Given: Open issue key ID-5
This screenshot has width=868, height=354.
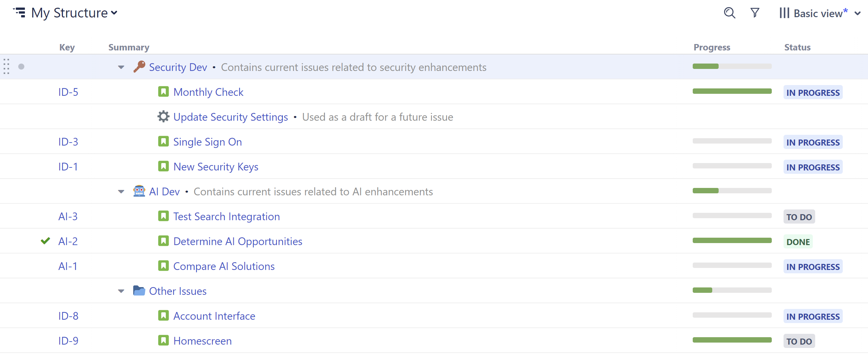Looking at the screenshot, I should click(x=68, y=92).
